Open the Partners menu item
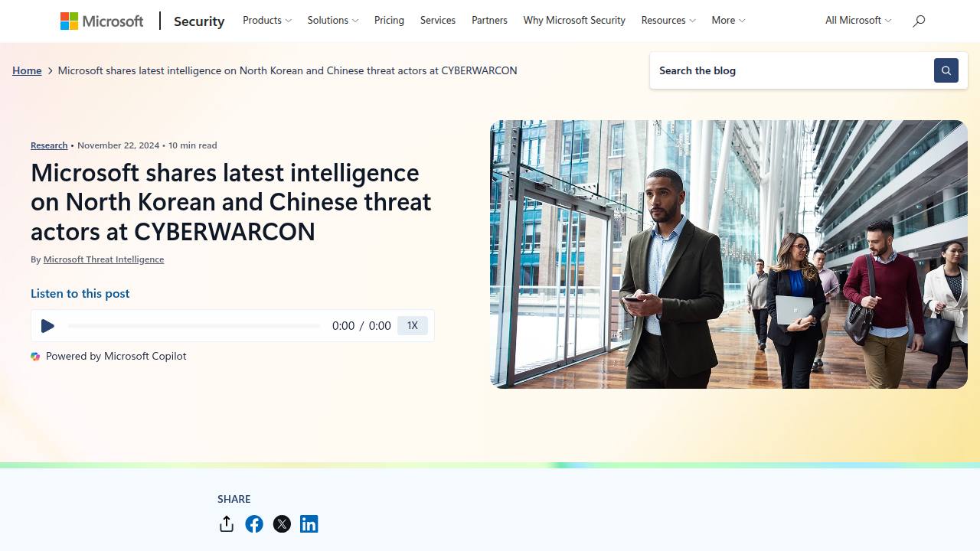Screen dimensions: 980x551 (x=489, y=21)
